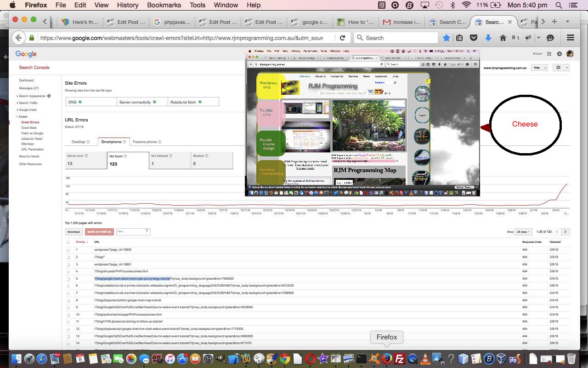Open Crawl Stats in the sidebar
Viewport: 588px width, 368px height.
(29, 128)
